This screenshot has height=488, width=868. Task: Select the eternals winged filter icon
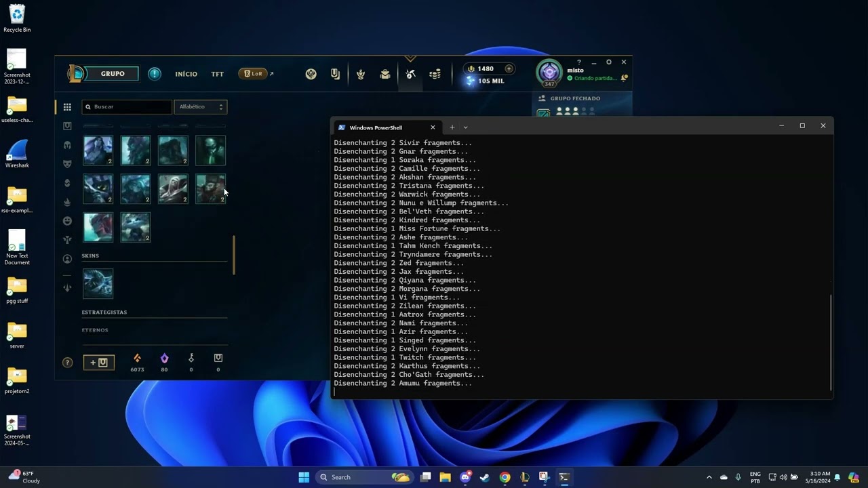tap(67, 240)
